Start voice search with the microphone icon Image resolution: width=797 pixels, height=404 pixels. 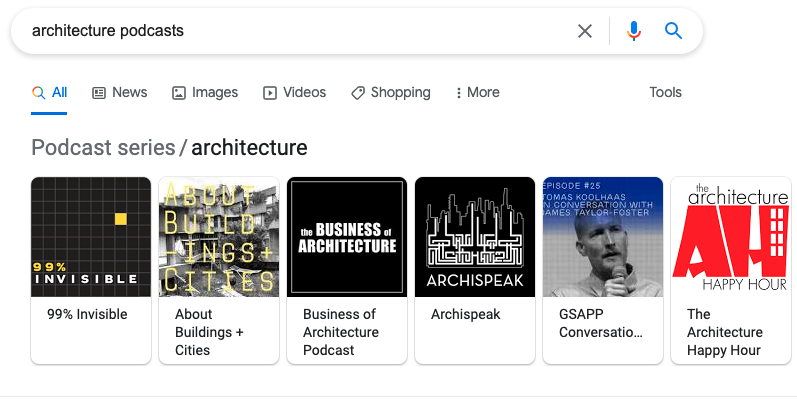633,31
